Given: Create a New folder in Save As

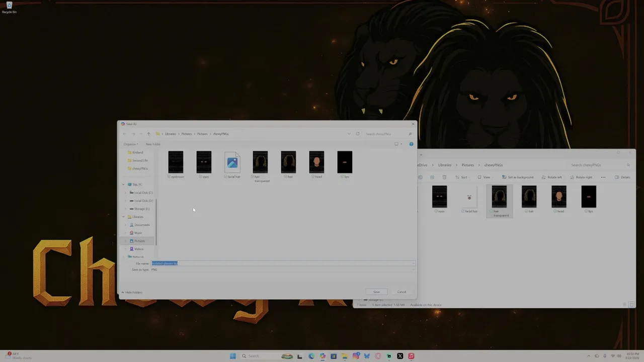Looking at the screenshot, I should click(x=153, y=144).
